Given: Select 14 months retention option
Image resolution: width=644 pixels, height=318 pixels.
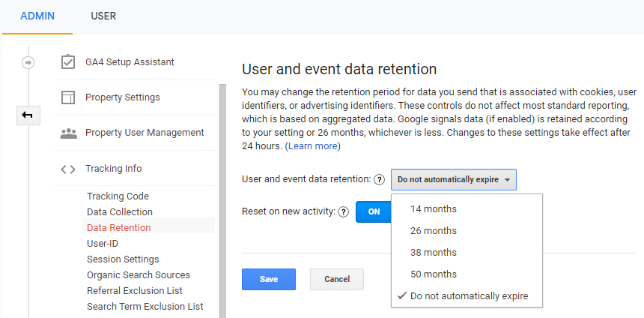Looking at the screenshot, I should point(433,209).
